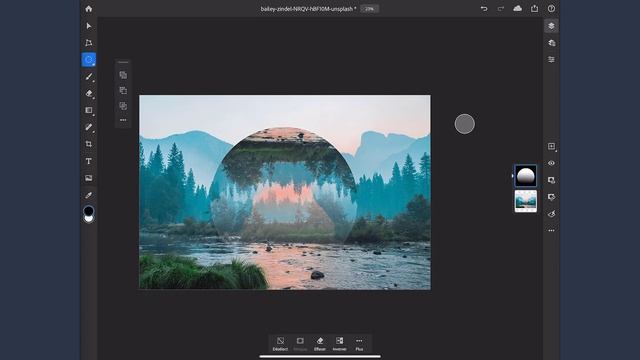Open the Share export menu
The height and width of the screenshot is (360, 640).
[x=534, y=9]
